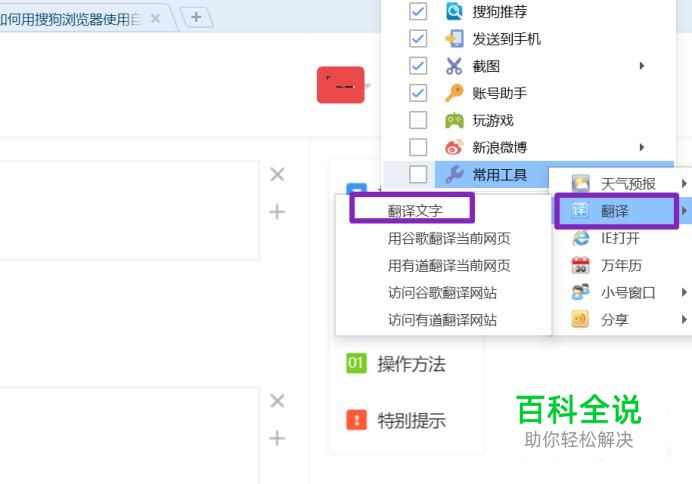
Task: Uncheck the 搜狗推荐 checkbox
Action: tap(418, 11)
